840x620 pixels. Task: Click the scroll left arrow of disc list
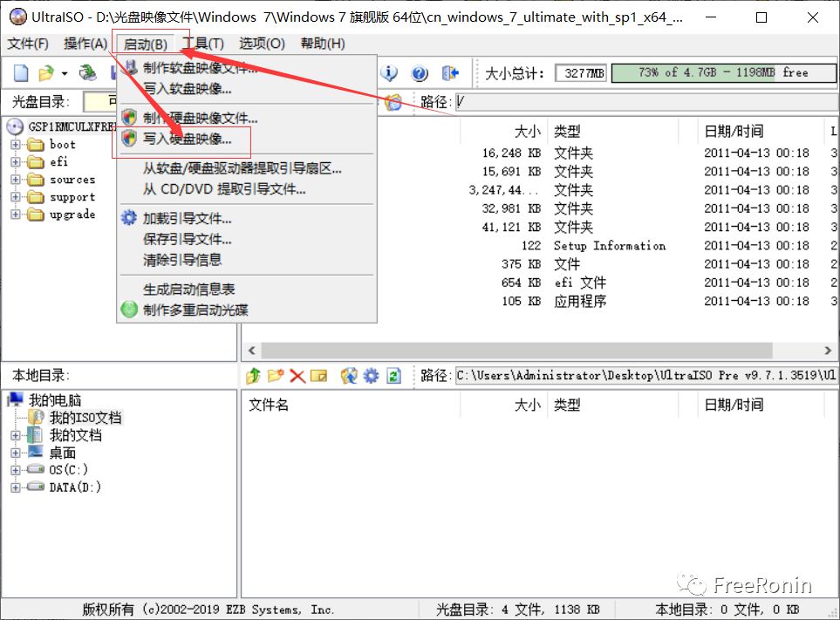[x=252, y=351]
